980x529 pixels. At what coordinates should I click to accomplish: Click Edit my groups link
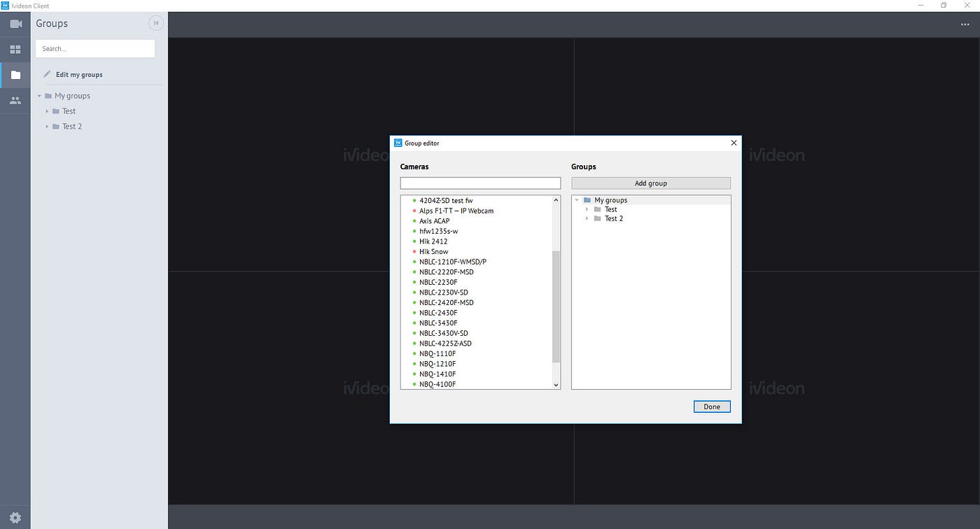coord(79,74)
